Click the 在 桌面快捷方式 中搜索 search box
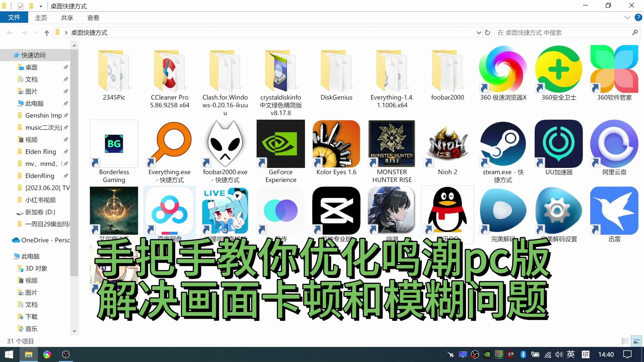This screenshot has height=362, width=644. coord(567,33)
